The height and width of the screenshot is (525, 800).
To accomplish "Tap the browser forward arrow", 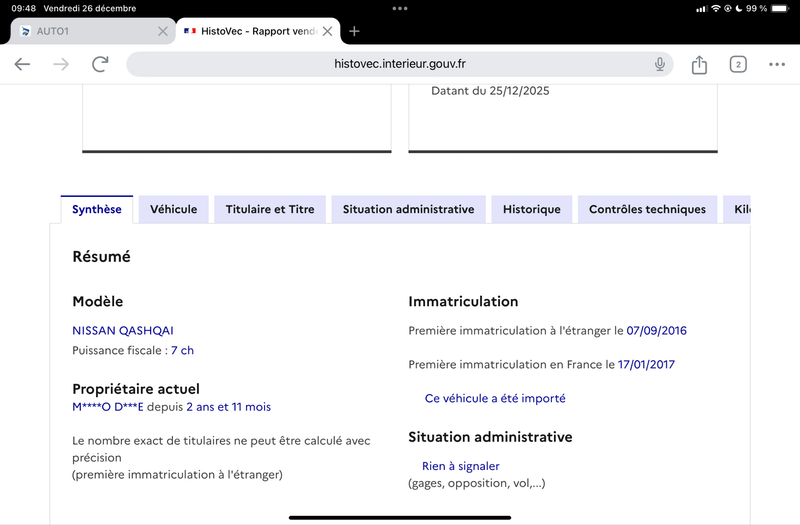I will pos(61,64).
